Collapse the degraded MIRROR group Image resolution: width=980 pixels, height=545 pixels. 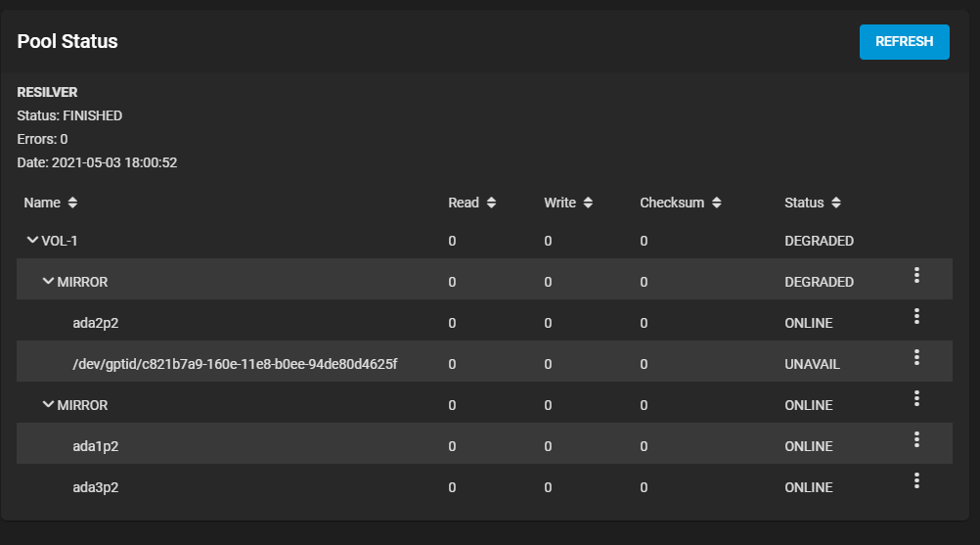[48, 281]
